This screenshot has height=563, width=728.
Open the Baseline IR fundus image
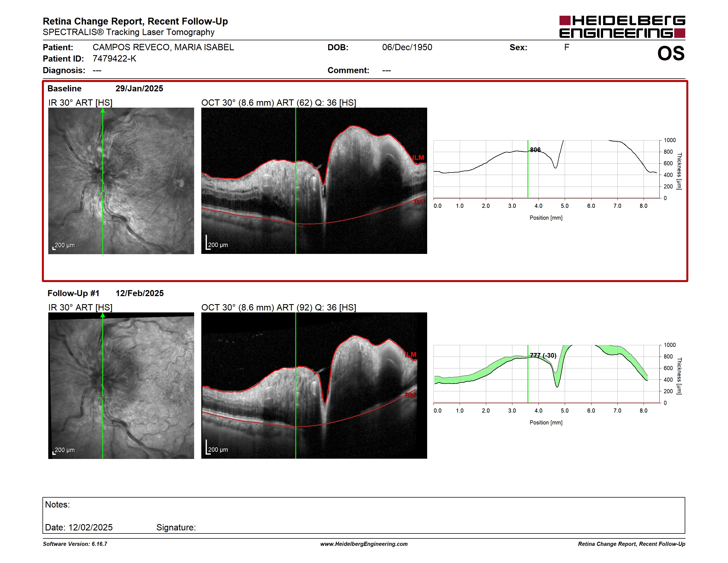(x=121, y=181)
